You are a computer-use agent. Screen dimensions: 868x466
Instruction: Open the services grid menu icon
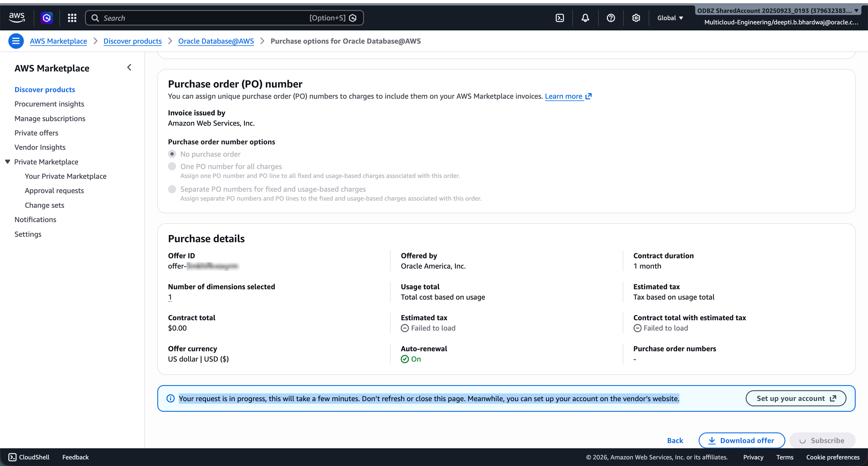(x=72, y=18)
